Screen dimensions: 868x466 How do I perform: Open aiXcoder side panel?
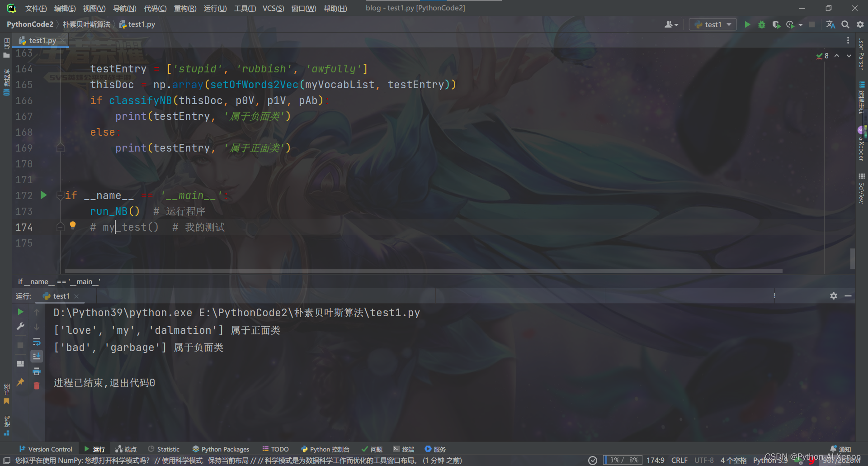(862, 144)
